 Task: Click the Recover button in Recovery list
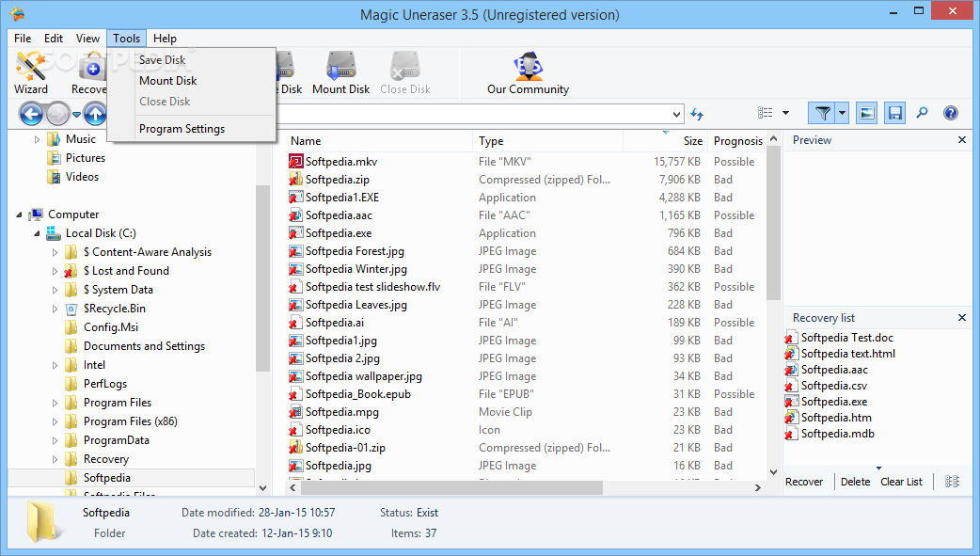click(x=804, y=482)
